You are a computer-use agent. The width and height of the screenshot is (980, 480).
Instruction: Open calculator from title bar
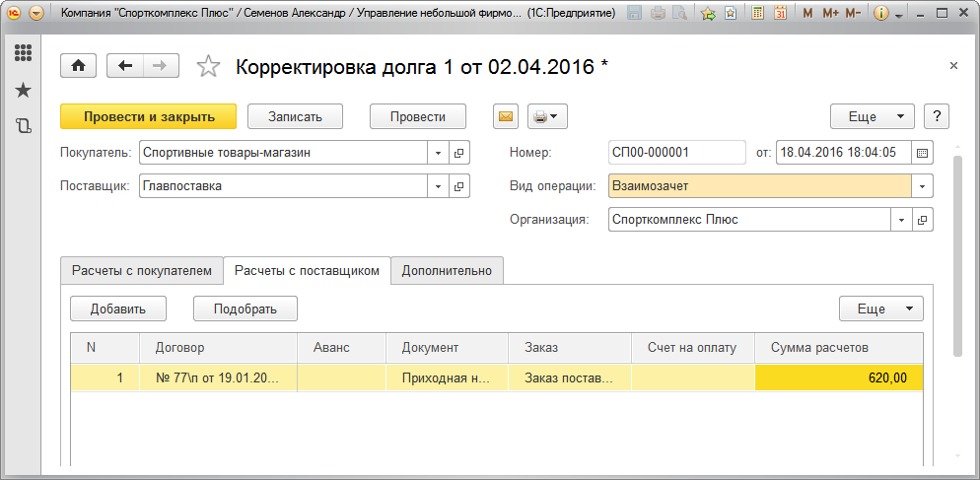(757, 14)
